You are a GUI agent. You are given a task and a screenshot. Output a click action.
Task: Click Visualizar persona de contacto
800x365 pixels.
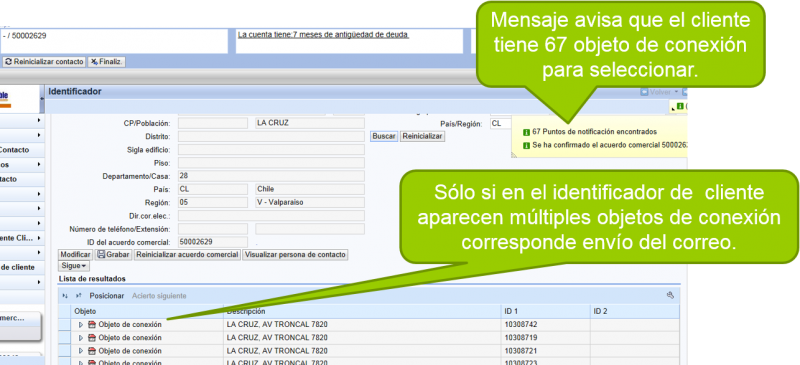click(x=295, y=255)
